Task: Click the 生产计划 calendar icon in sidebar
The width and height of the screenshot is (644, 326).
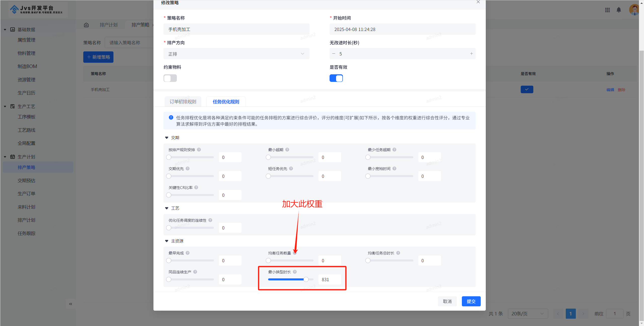Action: (x=13, y=156)
